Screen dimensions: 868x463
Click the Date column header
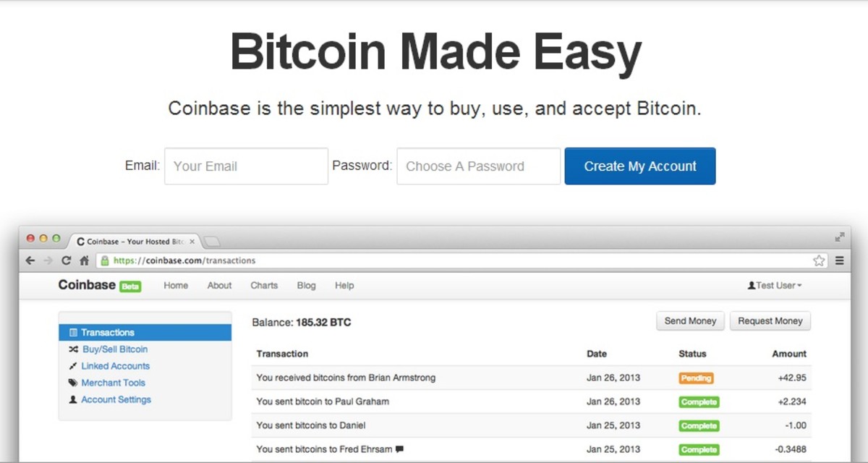tap(597, 354)
